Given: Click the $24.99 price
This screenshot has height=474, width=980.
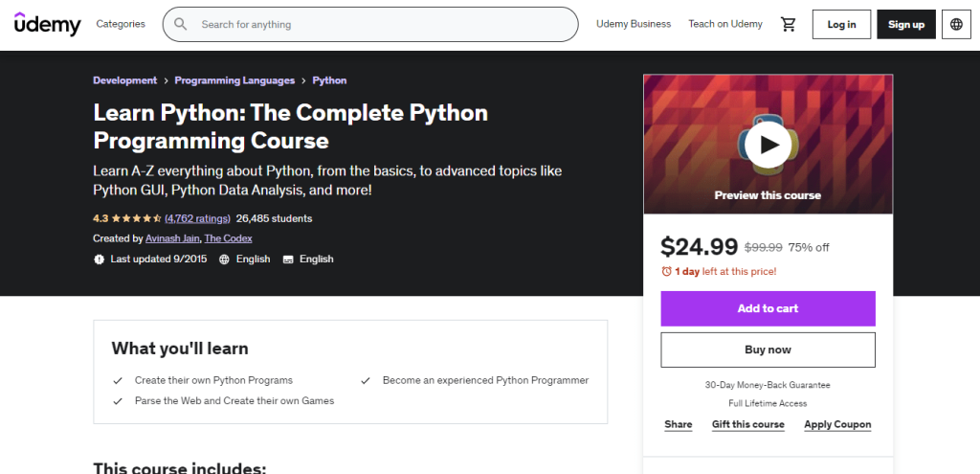Looking at the screenshot, I should 700,247.
